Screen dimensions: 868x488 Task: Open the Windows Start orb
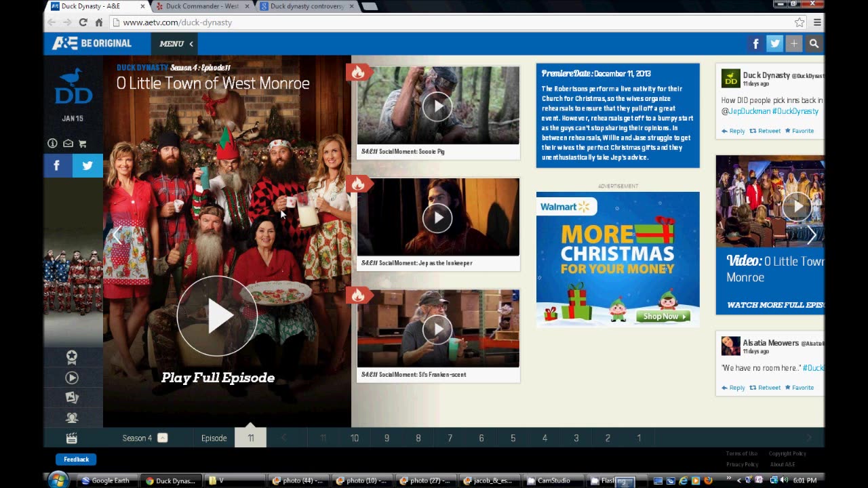click(x=58, y=481)
